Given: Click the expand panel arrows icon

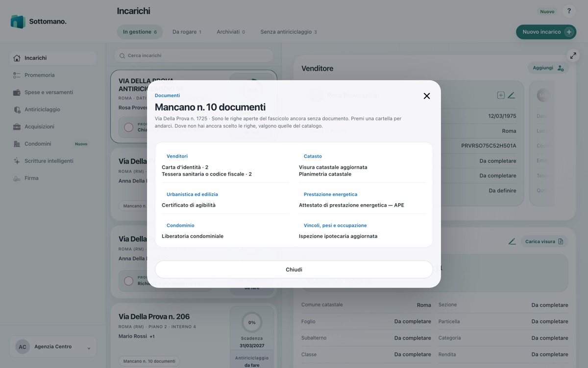Looking at the screenshot, I should pos(573,55).
